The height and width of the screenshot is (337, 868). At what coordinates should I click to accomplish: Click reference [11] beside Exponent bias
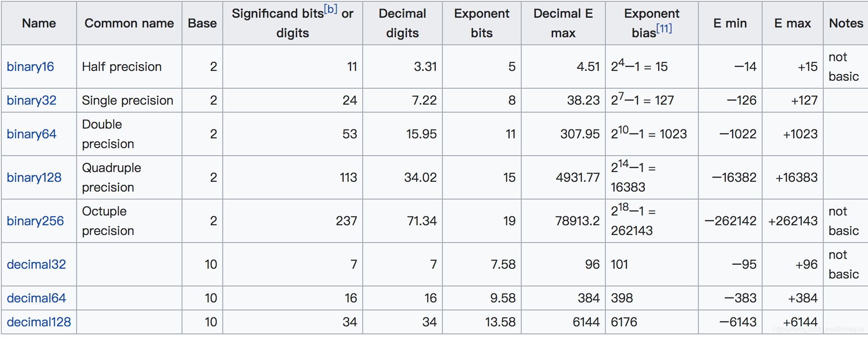tap(664, 29)
